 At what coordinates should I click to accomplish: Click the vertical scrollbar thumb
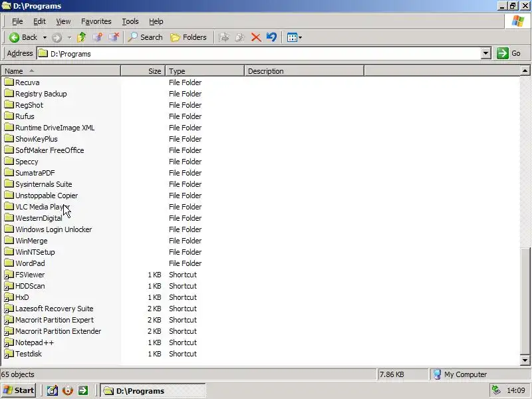(x=525, y=302)
